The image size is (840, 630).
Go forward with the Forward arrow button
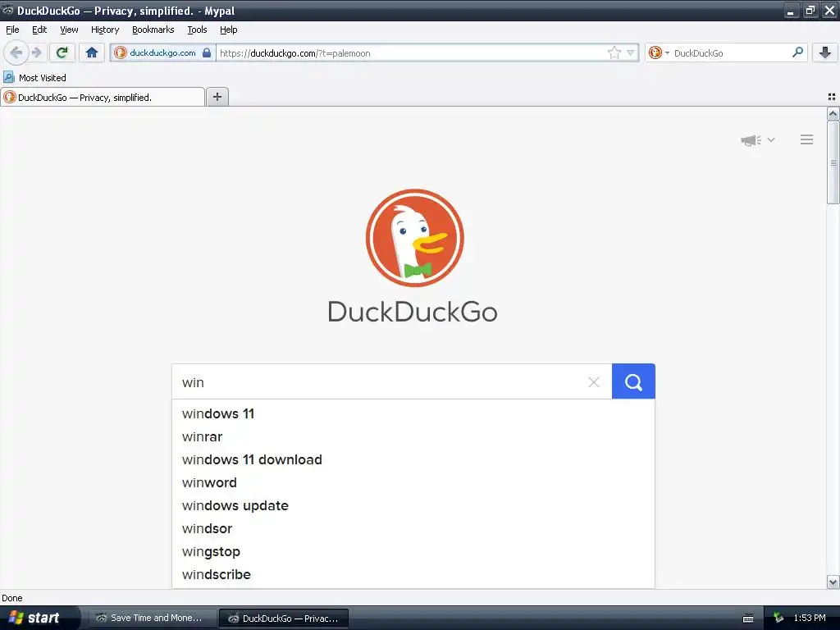tap(37, 52)
